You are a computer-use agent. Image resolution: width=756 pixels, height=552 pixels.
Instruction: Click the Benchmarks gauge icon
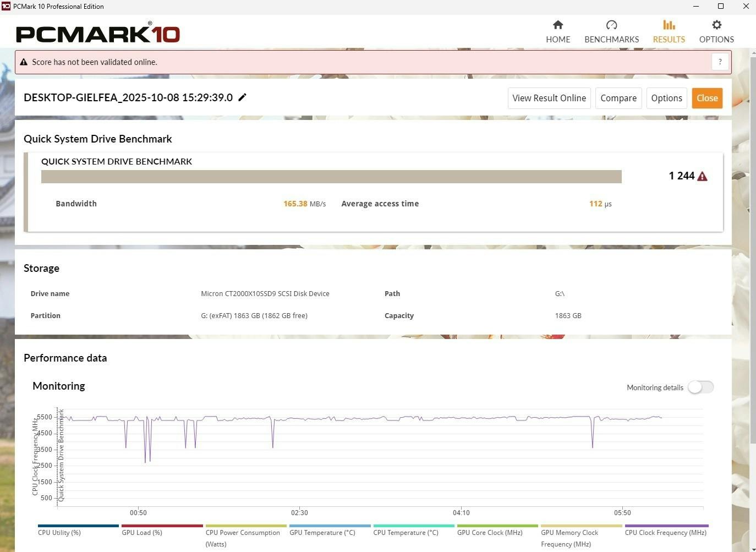pos(612,25)
